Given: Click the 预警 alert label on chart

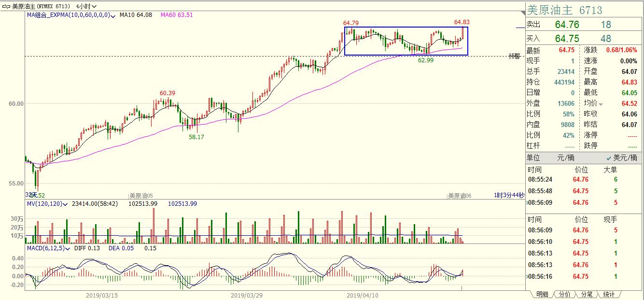Looking at the screenshot, I should tap(514, 57).
